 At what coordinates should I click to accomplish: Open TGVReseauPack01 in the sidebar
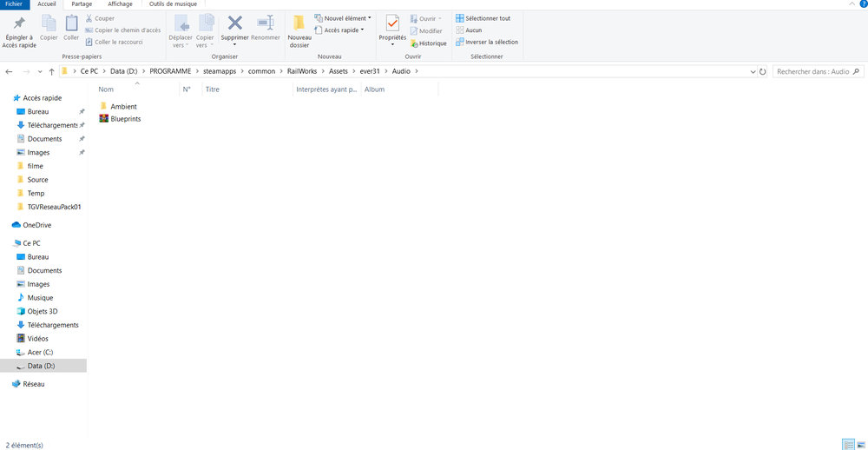click(49, 207)
